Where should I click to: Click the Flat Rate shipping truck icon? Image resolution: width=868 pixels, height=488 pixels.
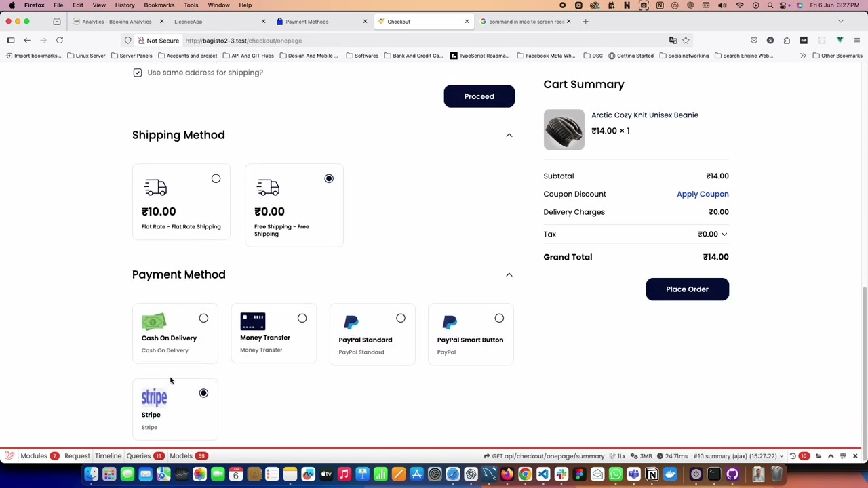[155, 188]
